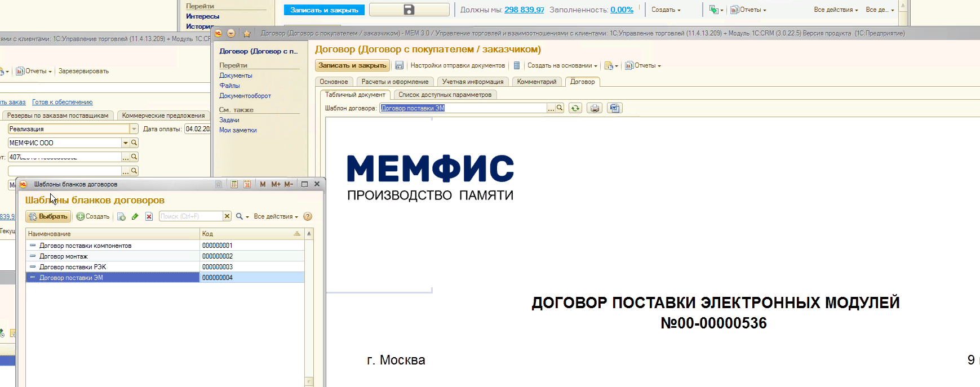Click the red X delete-mark icon in templates toolbar
This screenshot has height=387, width=980.
[x=149, y=216]
